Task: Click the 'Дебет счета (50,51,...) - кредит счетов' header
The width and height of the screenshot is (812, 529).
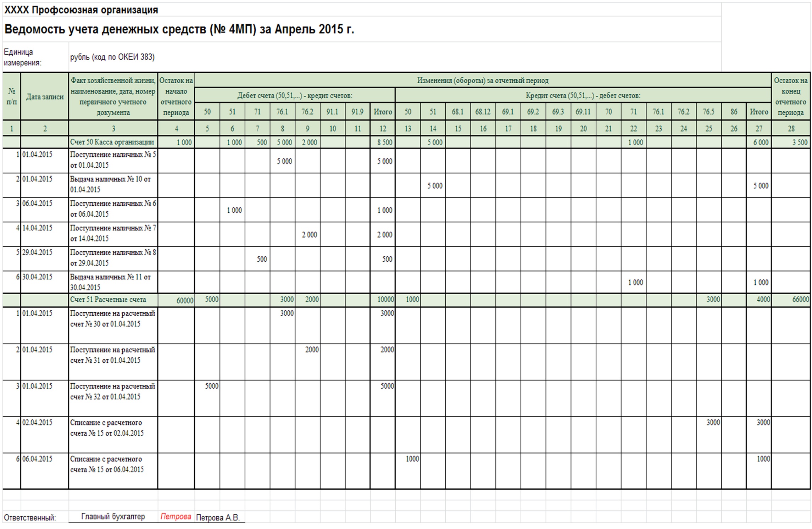Action: tap(294, 95)
